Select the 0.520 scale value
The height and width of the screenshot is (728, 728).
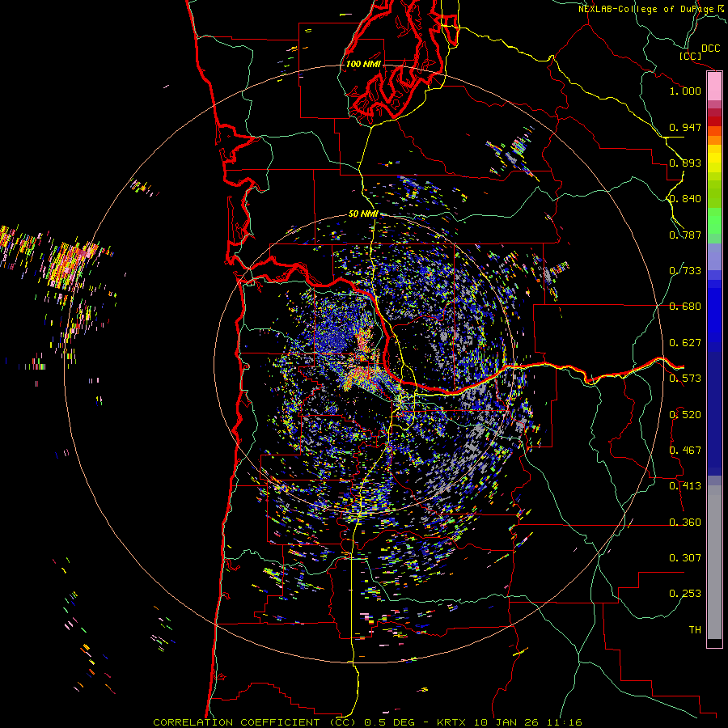(x=685, y=415)
